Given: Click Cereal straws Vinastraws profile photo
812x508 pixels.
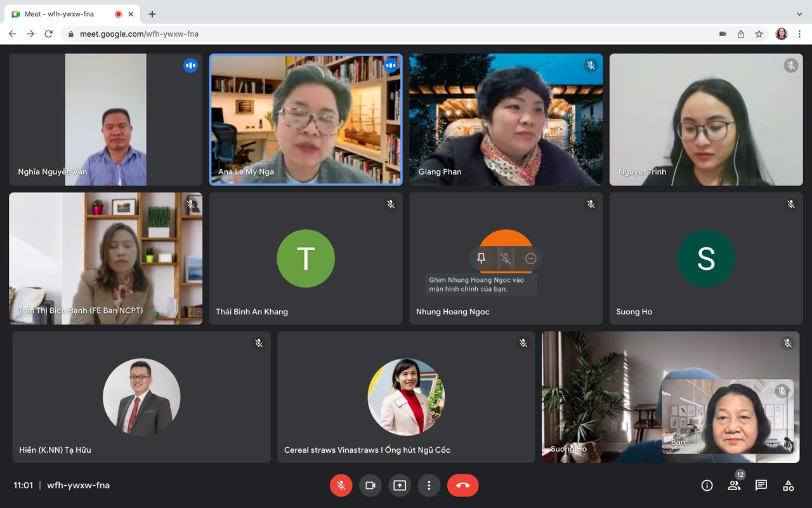Looking at the screenshot, I should pyautogui.click(x=406, y=397).
